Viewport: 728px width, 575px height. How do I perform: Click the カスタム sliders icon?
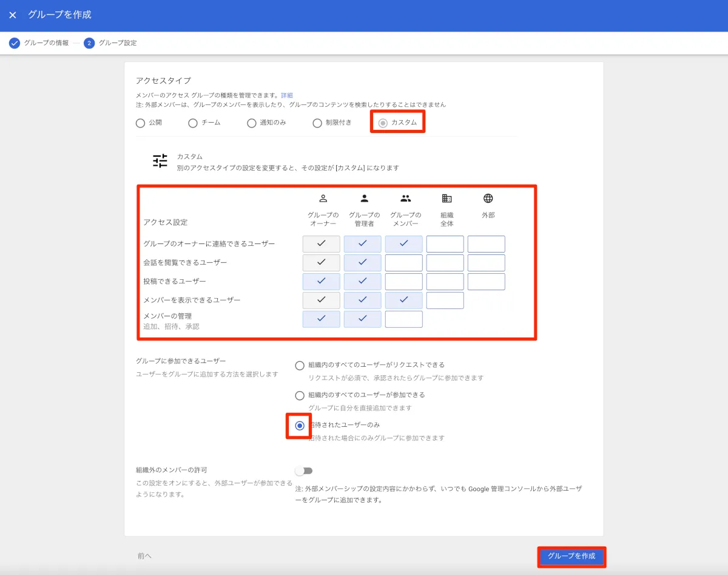pos(160,161)
